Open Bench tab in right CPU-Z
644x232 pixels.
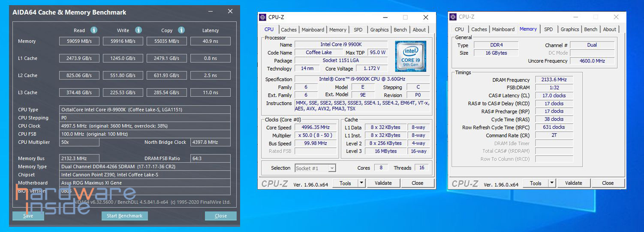591,29
